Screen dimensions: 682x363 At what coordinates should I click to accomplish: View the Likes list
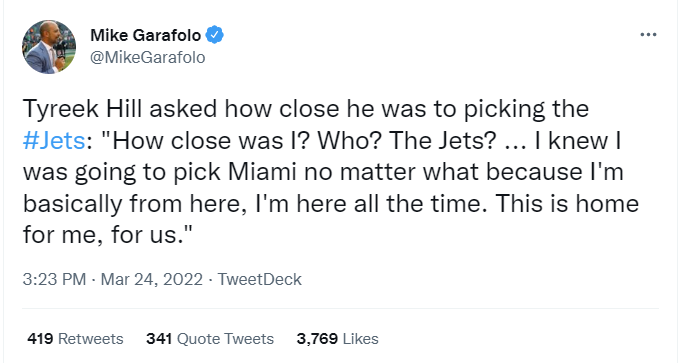[338, 339]
